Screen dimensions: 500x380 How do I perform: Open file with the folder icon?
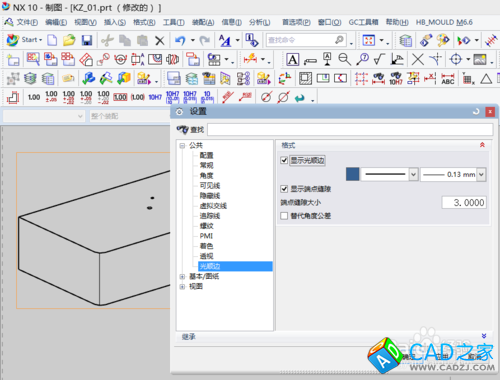pos(69,41)
